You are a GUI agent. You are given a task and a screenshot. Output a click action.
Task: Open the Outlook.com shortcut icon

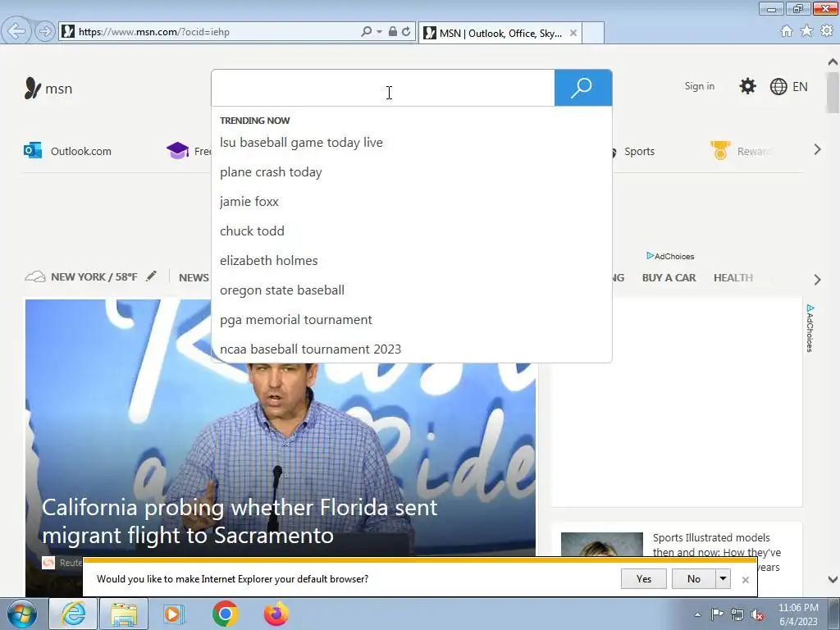click(x=33, y=151)
